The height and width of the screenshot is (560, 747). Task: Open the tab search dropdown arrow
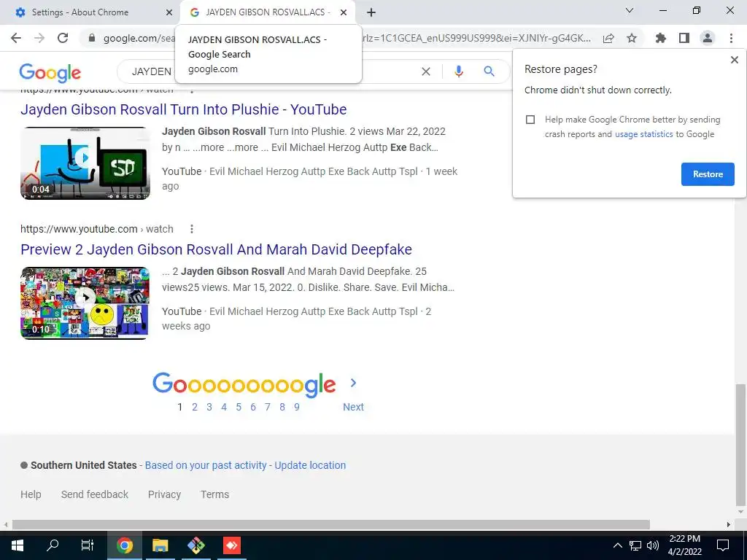[x=630, y=10]
